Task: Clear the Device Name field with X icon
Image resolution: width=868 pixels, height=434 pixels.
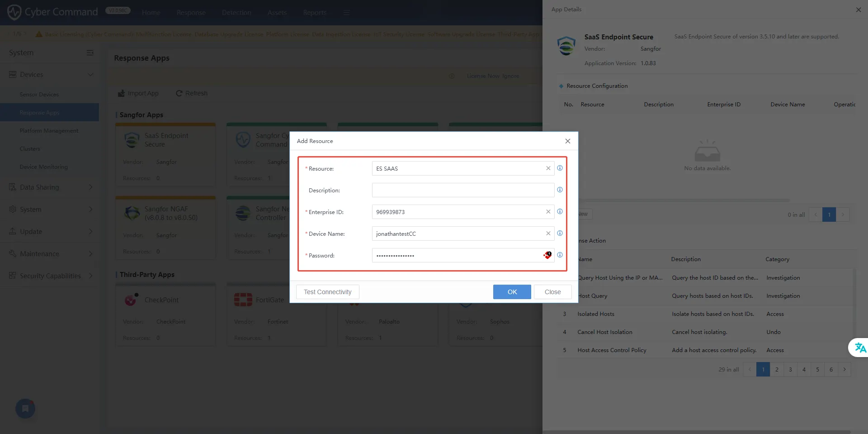Action: pyautogui.click(x=548, y=234)
